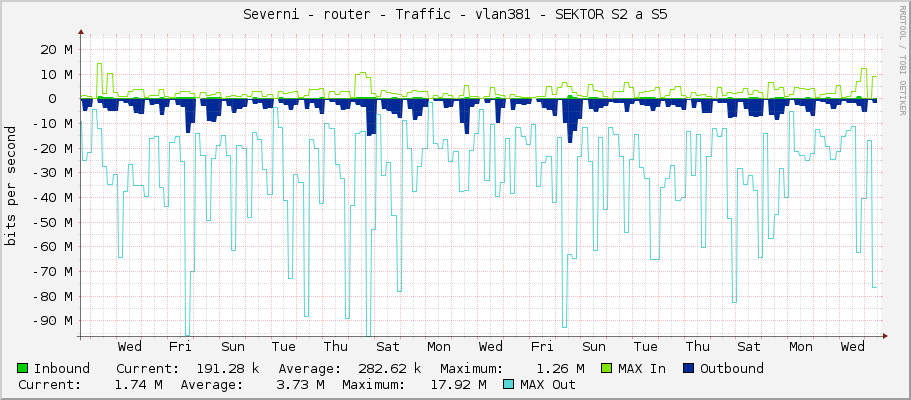Screen dimensions: 911x400
Task: Click the MAX Out cyan legend swatch
Action: tap(509, 384)
